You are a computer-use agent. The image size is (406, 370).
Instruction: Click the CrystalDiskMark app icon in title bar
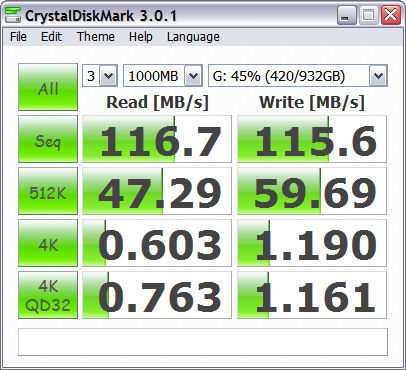click(x=13, y=15)
